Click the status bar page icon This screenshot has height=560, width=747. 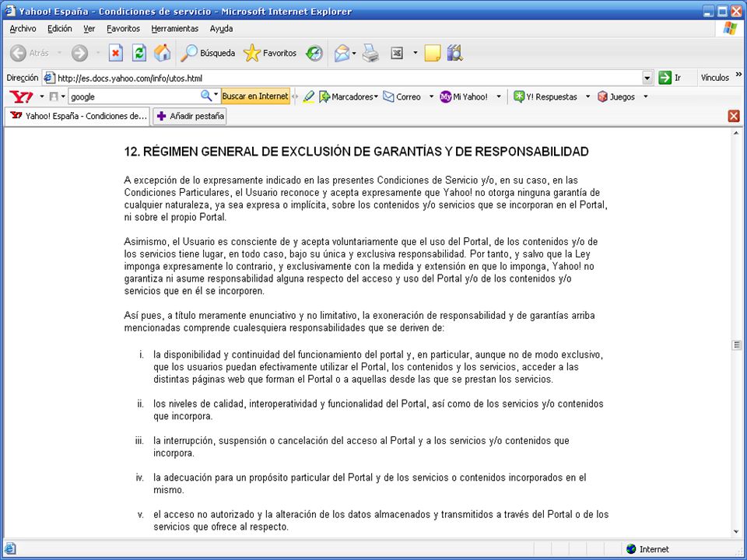click(10, 548)
